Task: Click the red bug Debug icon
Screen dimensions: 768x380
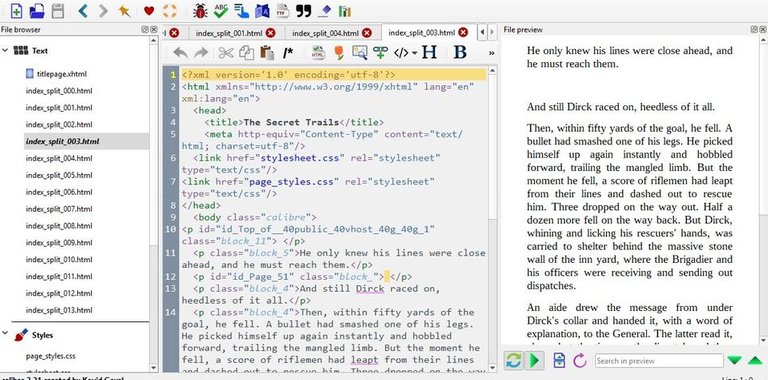Action: click(200, 11)
